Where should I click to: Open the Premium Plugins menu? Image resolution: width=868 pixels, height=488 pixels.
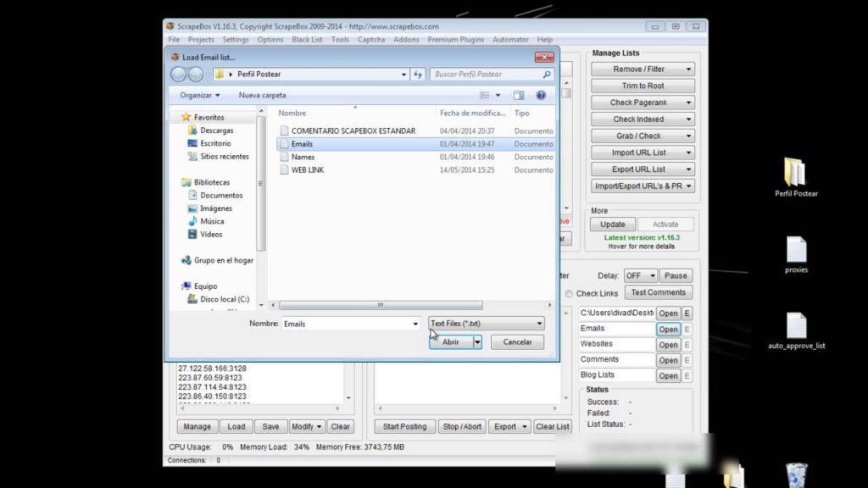tap(455, 40)
